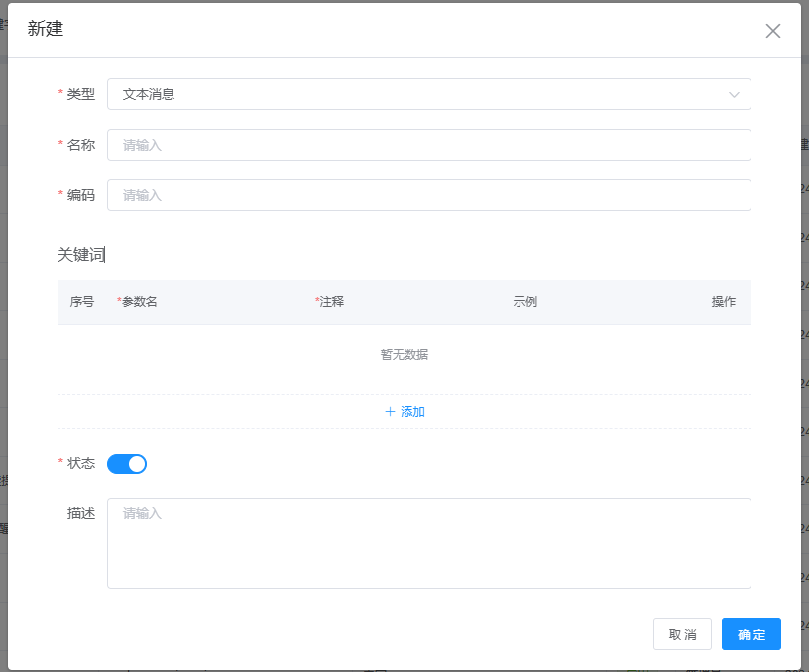Close the 新建 dialog with the X icon
The height and width of the screenshot is (672, 809).
tap(773, 31)
